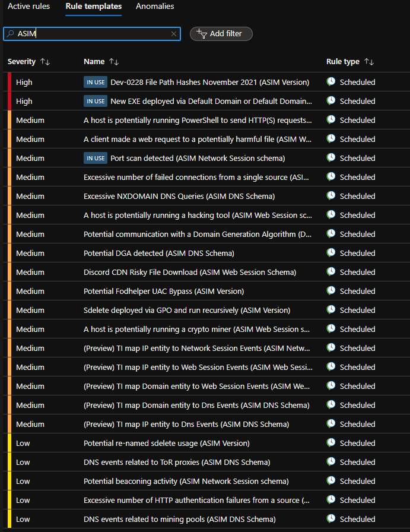Sort by Name column arrows

tap(114, 62)
